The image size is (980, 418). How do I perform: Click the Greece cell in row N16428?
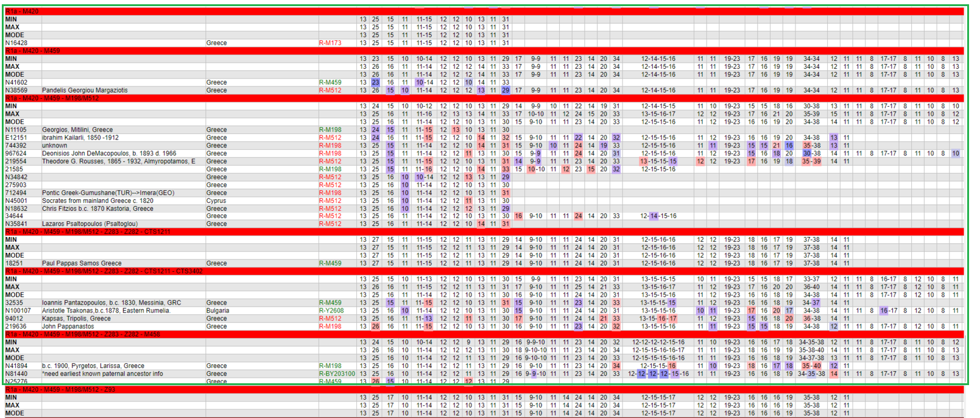point(216,43)
